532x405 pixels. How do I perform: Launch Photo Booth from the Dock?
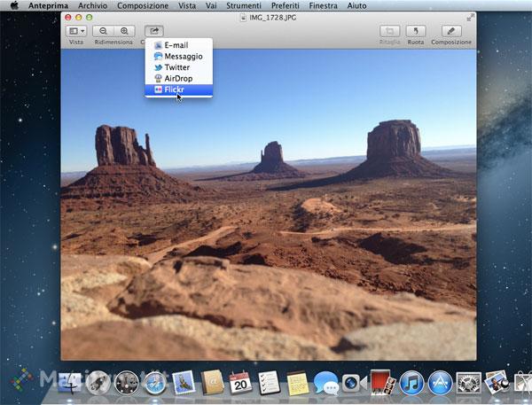[383, 382]
